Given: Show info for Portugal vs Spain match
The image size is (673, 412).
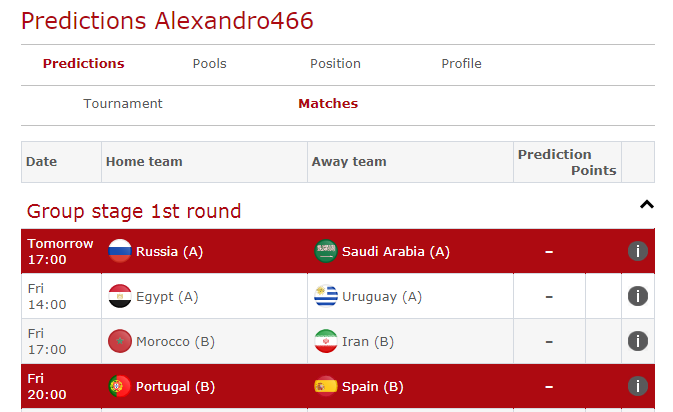Looking at the screenshot, I should coord(638,387).
